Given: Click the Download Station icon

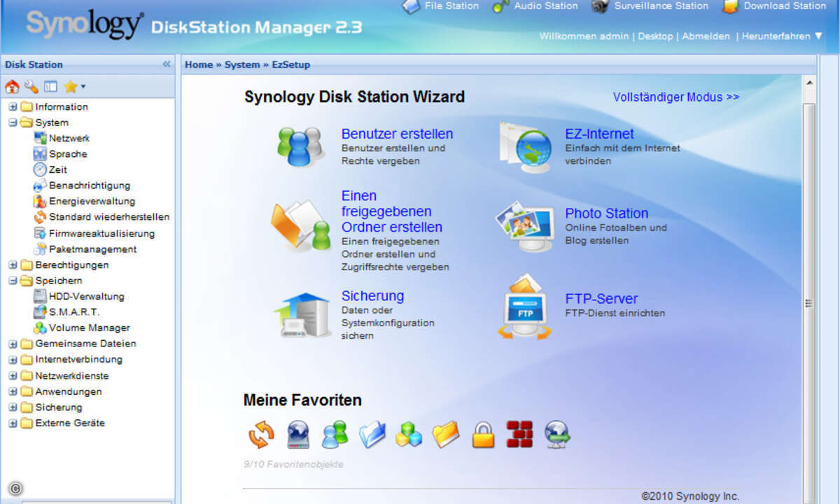Looking at the screenshot, I should (730, 6).
